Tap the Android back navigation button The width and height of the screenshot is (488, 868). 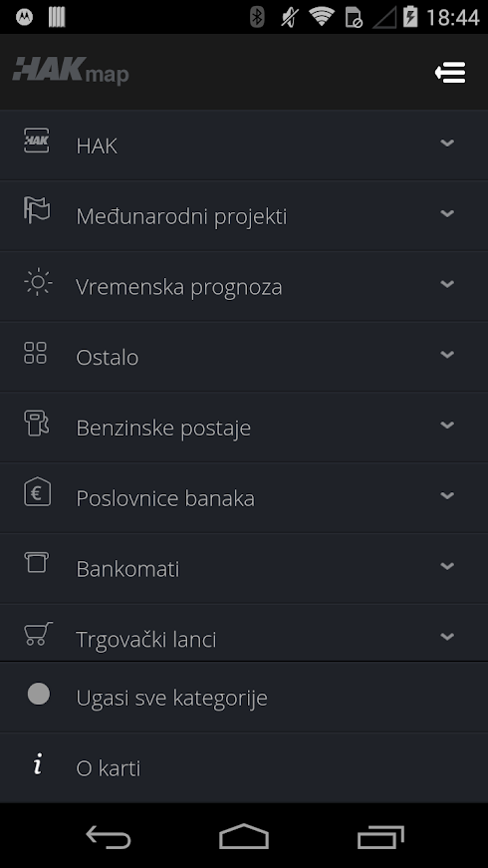[109, 836]
